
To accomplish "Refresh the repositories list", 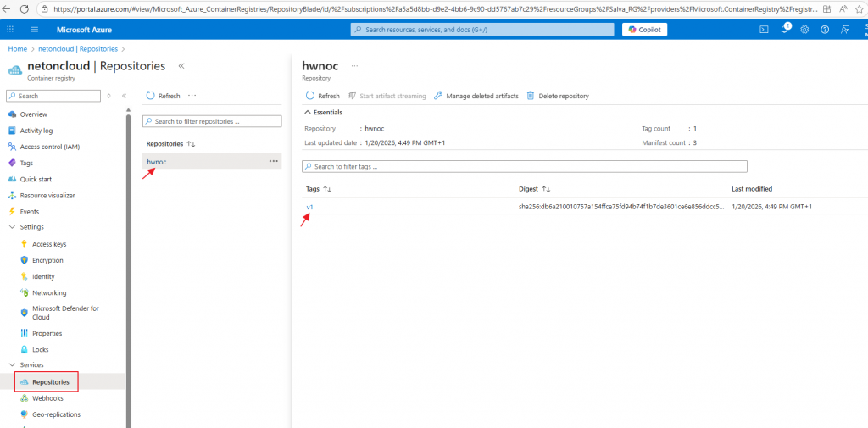I will [163, 96].
